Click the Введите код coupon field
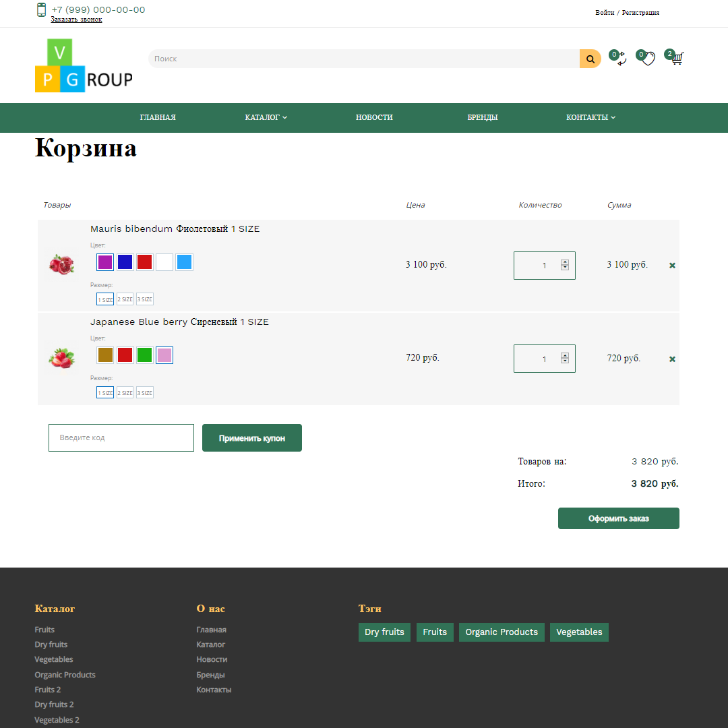The image size is (728, 728). [121, 437]
